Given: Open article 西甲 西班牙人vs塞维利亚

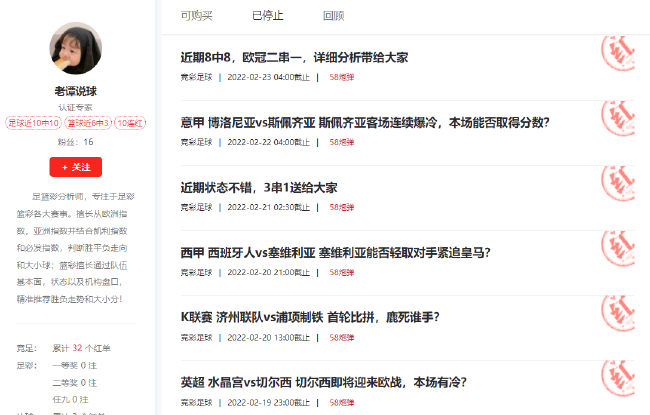Looking at the screenshot, I should pyautogui.click(x=335, y=252).
